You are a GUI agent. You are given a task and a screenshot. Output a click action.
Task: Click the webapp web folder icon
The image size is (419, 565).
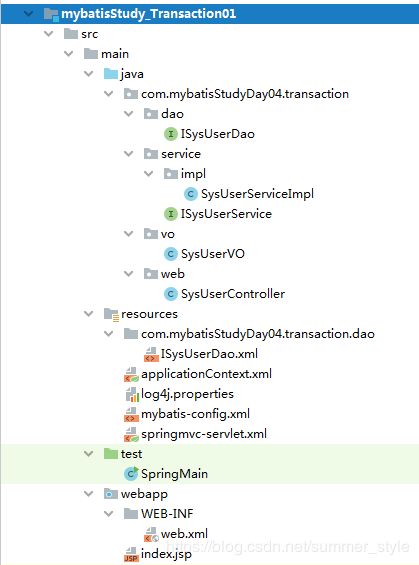point(111,494)
